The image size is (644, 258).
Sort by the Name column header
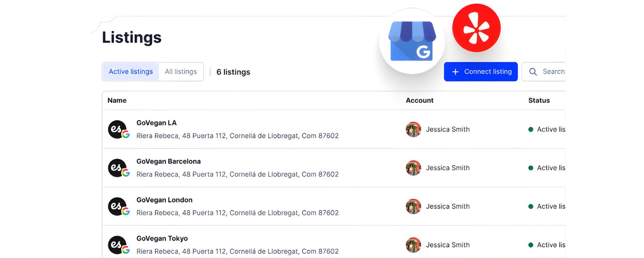[x=117, y=101]
